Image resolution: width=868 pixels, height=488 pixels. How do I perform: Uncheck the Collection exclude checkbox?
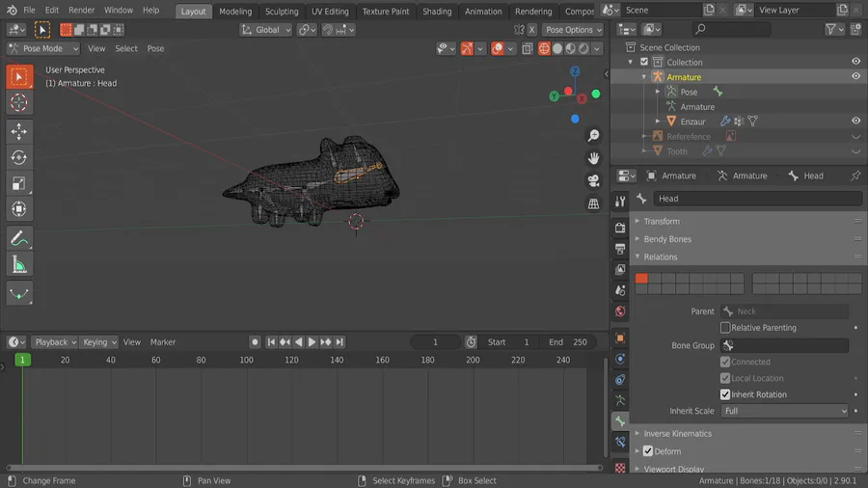pyautogui.click(x=644, y=62)
